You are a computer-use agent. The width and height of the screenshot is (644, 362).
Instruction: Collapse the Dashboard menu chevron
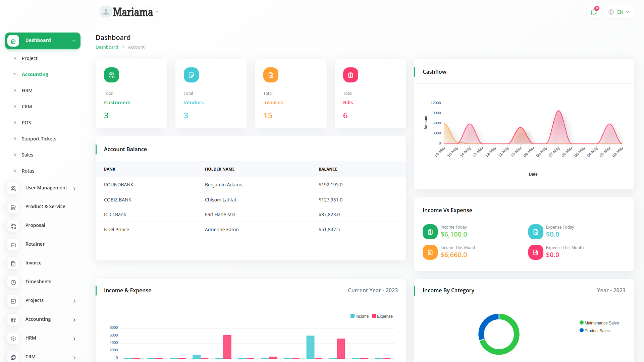point(74,41)
